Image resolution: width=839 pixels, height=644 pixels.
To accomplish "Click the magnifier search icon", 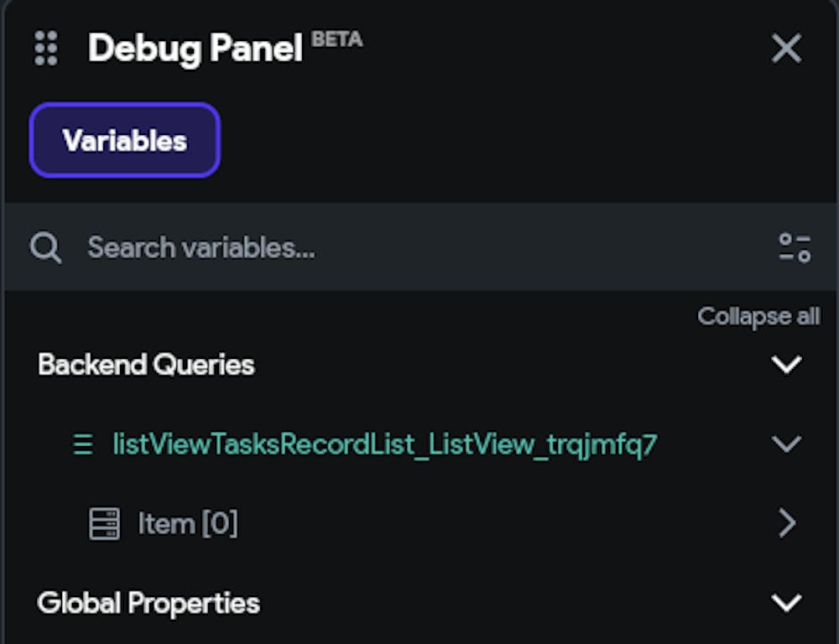I will coord(45,247).
